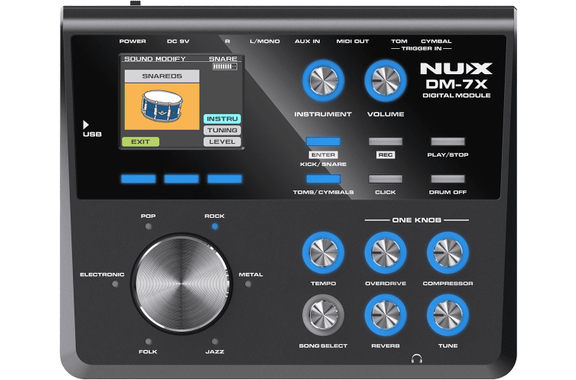Click the DIGITAL MODULE text
Viewport: 576px width, 380px height.
(456, 96)
